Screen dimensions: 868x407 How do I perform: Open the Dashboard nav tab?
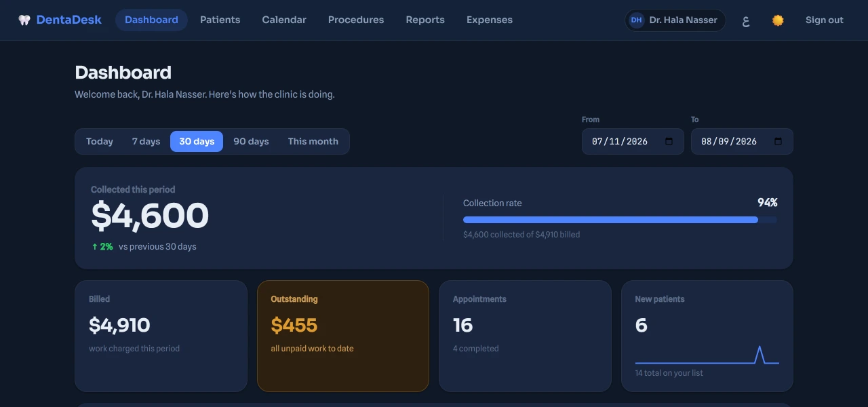[151, 20]
